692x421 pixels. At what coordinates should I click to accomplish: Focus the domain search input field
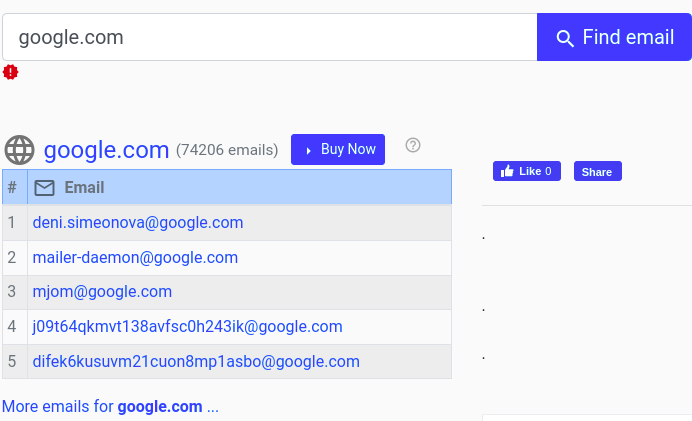(x=270, y=38)
